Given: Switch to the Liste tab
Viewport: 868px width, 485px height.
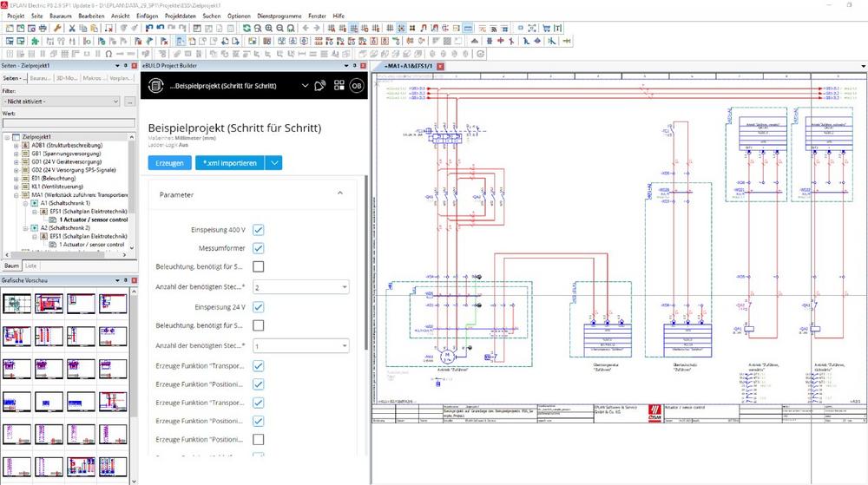Looking at the screenshot, I should (x=30, y=265).
